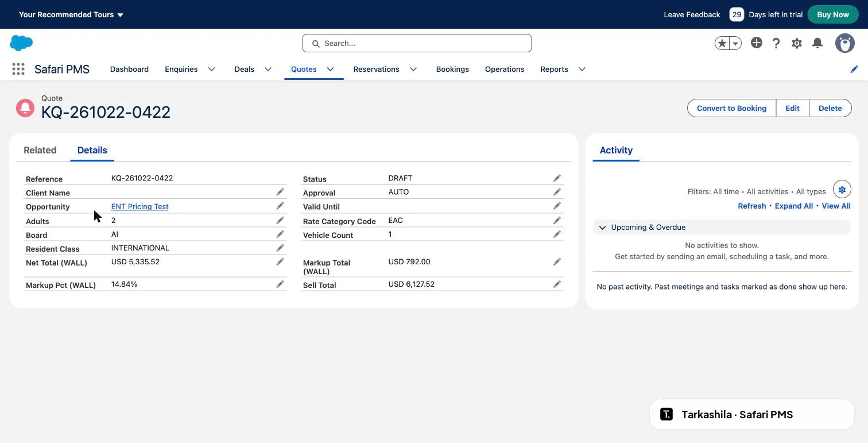Viewport: 868px width, 443px height.
Task: Edit the Opportunity field pencil
Action: (x=280, y=206)
